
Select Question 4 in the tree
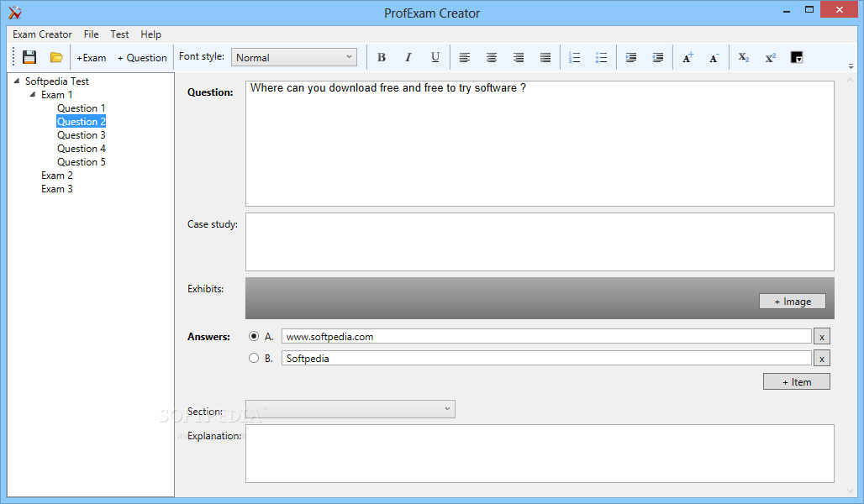coord(81,149)
